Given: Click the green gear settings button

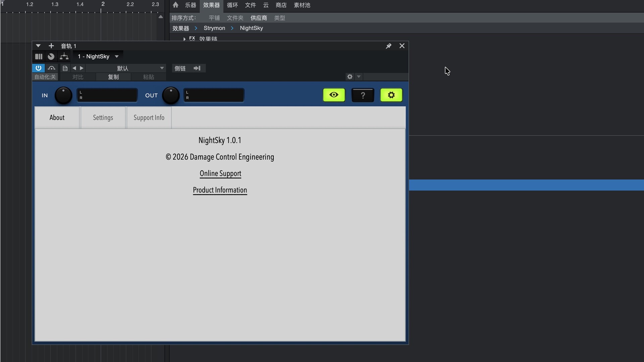Looking at the screenshot, I should pyautogui.click(x=391, y=95).
